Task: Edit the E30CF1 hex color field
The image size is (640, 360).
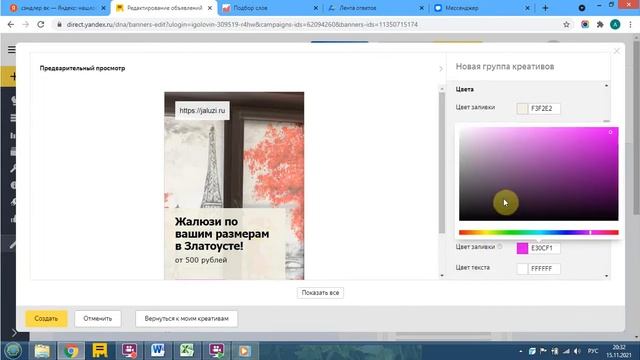Action: [x=544, y=248]
